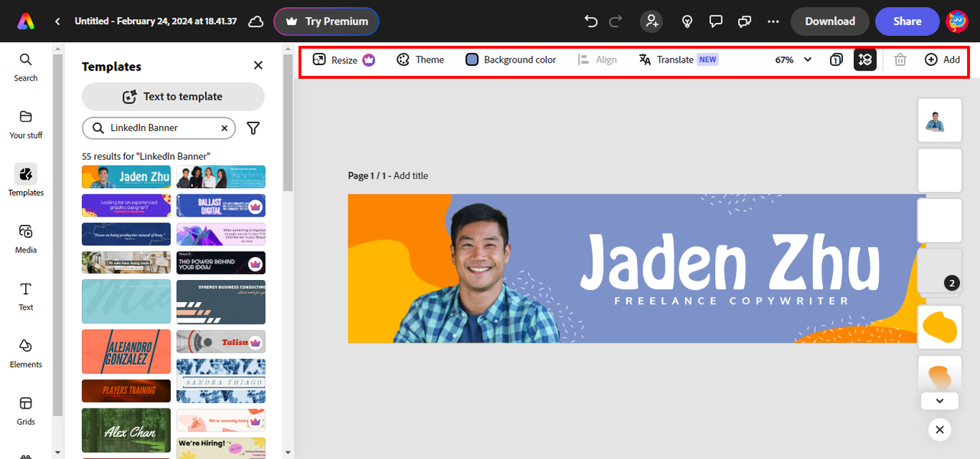Open the comments speech bubble icon
Image resolution: width=980 pixels, height=459 pixels.
point(716,21)
